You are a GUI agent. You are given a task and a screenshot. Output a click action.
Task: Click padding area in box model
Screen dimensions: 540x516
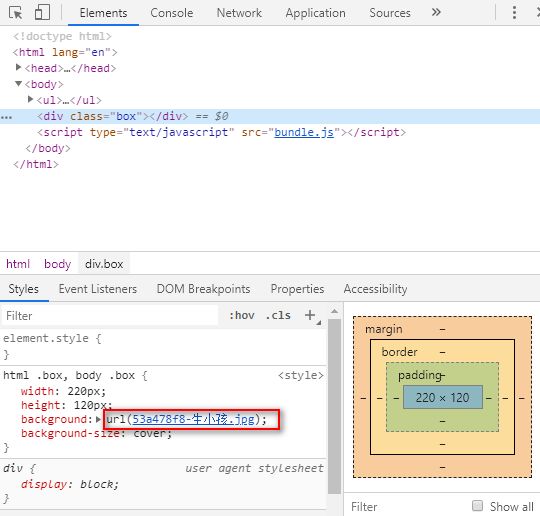click(x=419, y=375)
